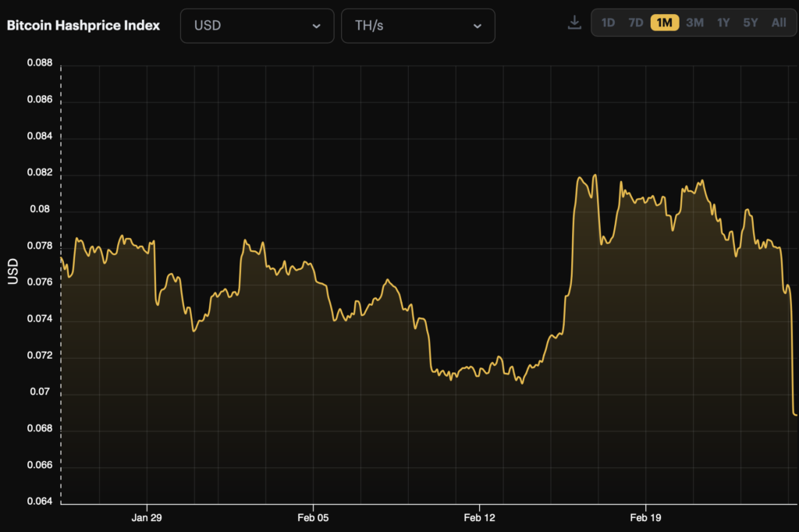Click the download chart data icon
Image resolution: width=799 pixels, height=532 pixels.
tap(574, 23)
